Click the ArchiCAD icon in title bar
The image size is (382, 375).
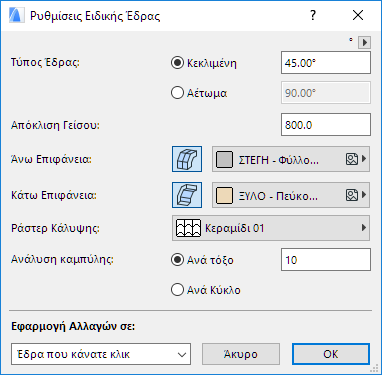(17, 16)
